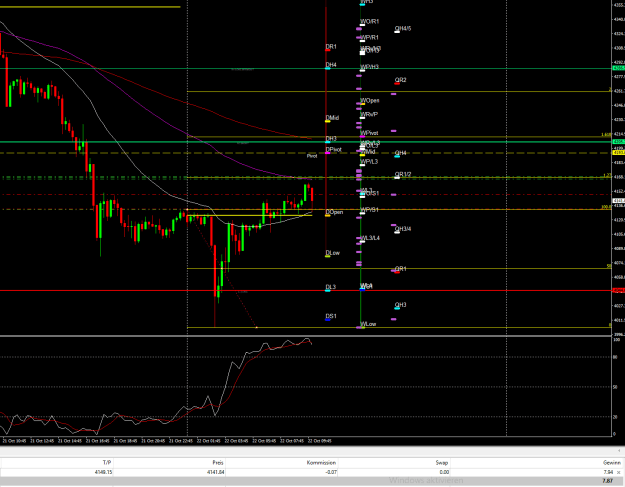
Task: Select the WO/R1 weekly label
Action: [369, 22]
